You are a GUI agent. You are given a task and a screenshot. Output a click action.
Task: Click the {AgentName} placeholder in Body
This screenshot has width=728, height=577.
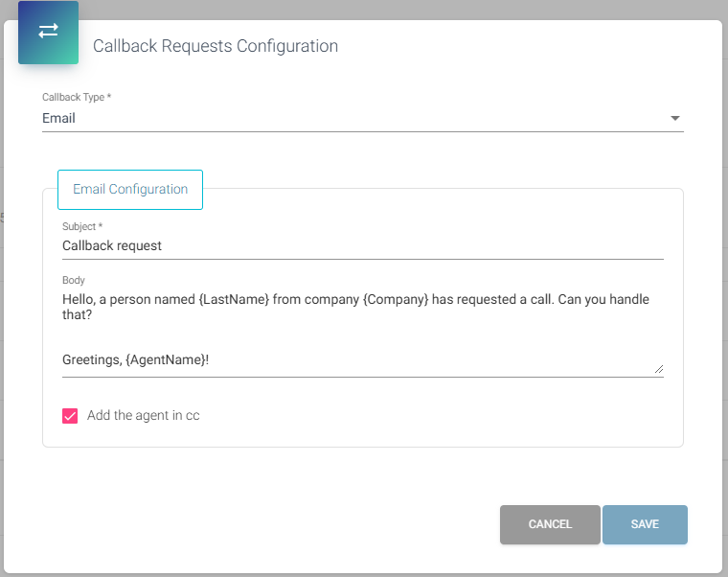(x=164, y=360)
